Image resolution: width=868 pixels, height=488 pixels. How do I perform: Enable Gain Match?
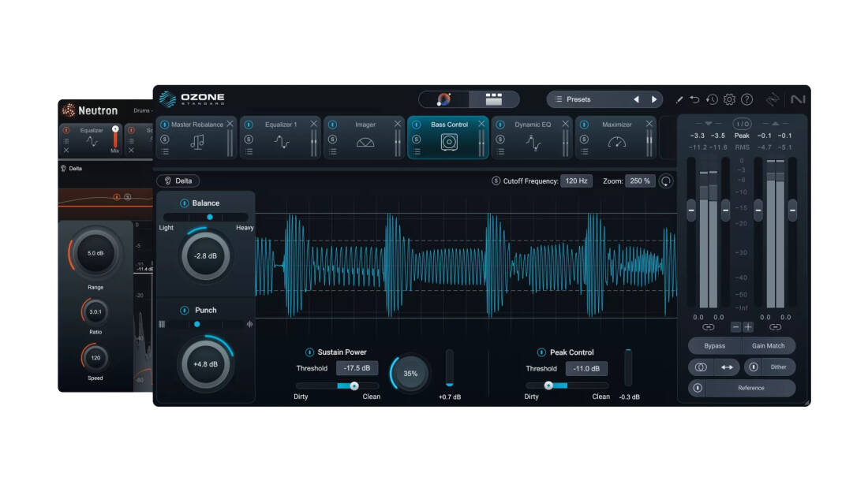click(x=769, y=345)
